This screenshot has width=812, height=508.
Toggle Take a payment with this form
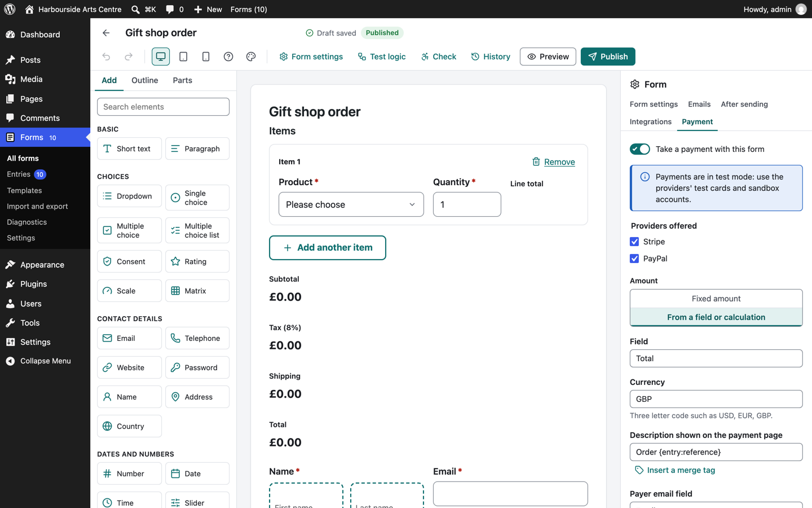(640, 149)
